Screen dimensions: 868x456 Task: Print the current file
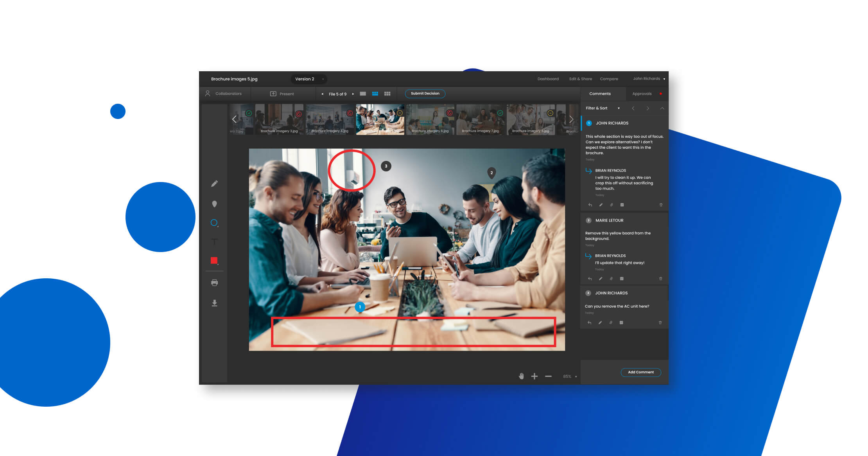tap(215, 282)
